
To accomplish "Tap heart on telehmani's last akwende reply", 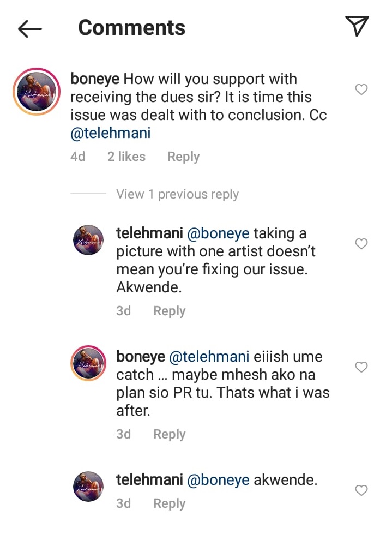I will 361,490.
